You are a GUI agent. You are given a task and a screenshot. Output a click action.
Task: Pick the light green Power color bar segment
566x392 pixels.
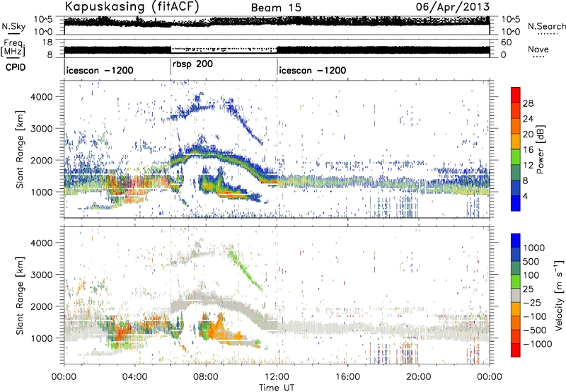[516, 156]
